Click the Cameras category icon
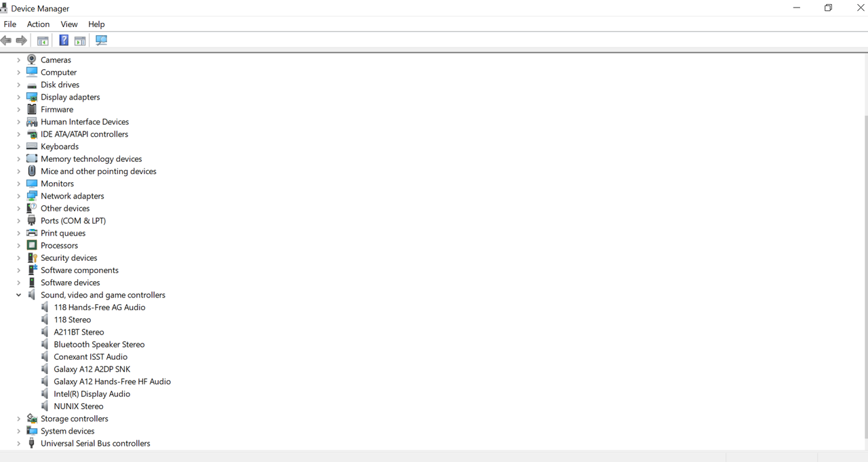Screen dimensions: 868x462 point(32,60)
